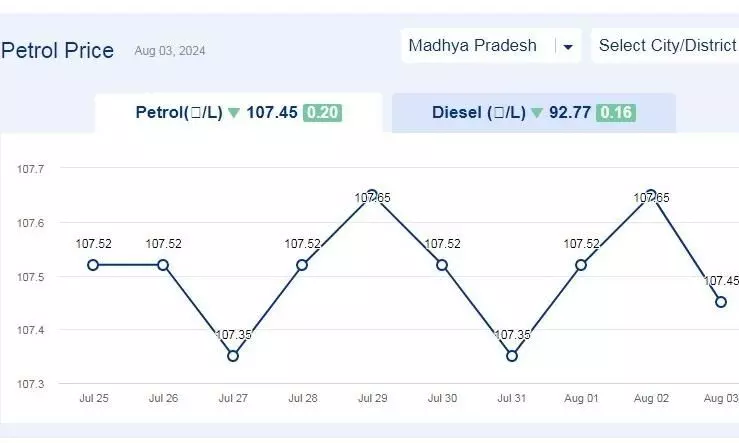Click the Jul 30 data point
This screenshot has height=443, width=739.
(x=442, y=265)
